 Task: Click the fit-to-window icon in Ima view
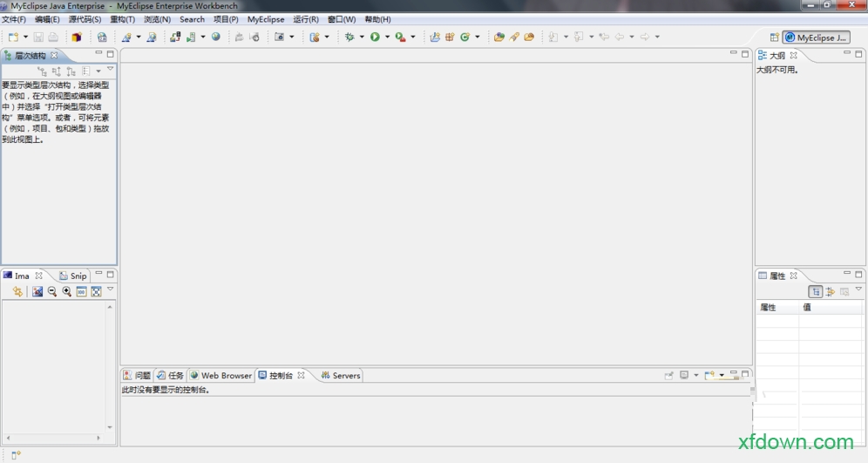pyautogui.click(x=97, y=291)
